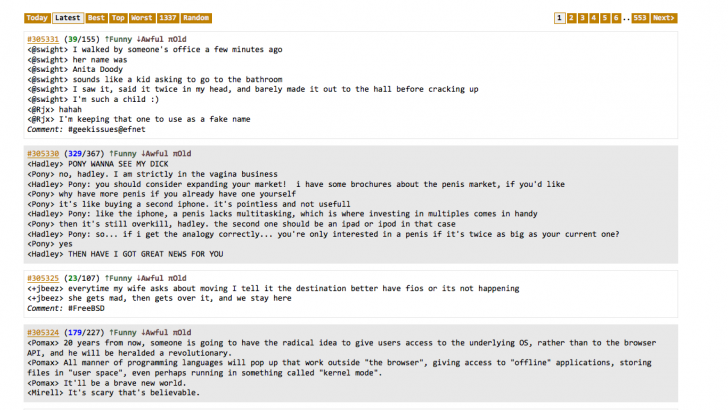Open the Today quotes tab

pos(37,18)
